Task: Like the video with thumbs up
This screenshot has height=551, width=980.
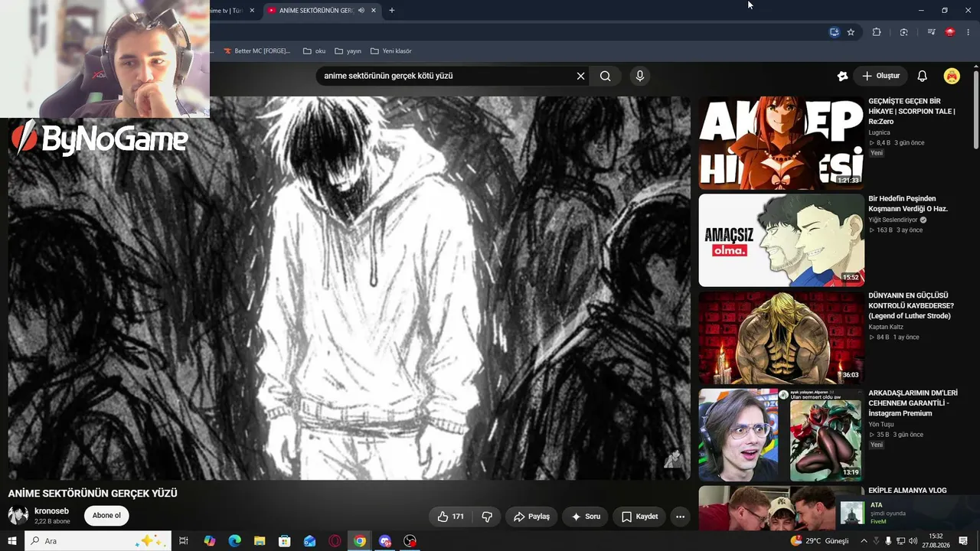Action: click(451, 517)
